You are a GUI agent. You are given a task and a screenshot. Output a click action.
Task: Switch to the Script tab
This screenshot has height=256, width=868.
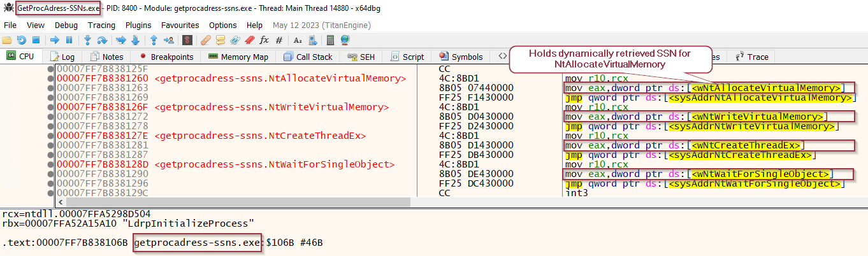point(407,57)
